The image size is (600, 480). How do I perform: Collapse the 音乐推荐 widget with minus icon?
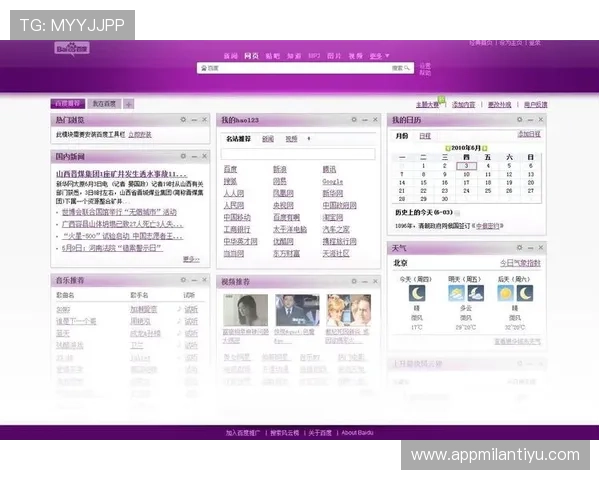(x=194, y=280)
